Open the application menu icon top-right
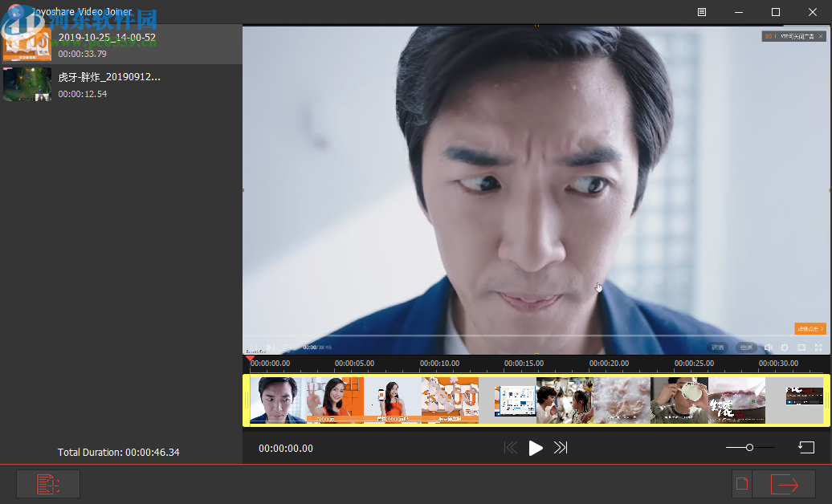Image resolution: width=832 pixels, height=504 pixels. pyautogui.click(x=700, y=12)
